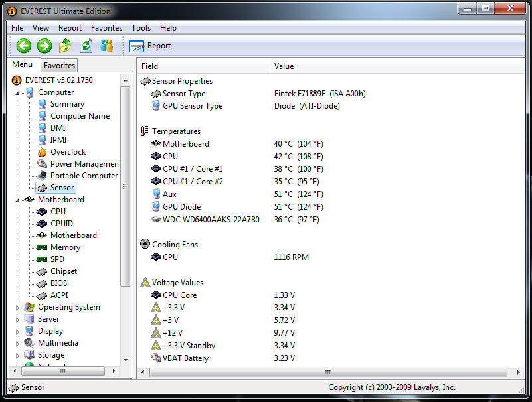Open the Favorites menu
The width and height of the screenshot is (532, 402).
point(106,28)
